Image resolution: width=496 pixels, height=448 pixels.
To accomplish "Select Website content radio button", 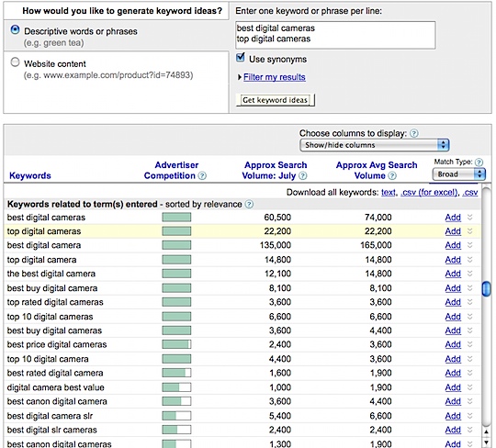I will click(x=16, y=62).
